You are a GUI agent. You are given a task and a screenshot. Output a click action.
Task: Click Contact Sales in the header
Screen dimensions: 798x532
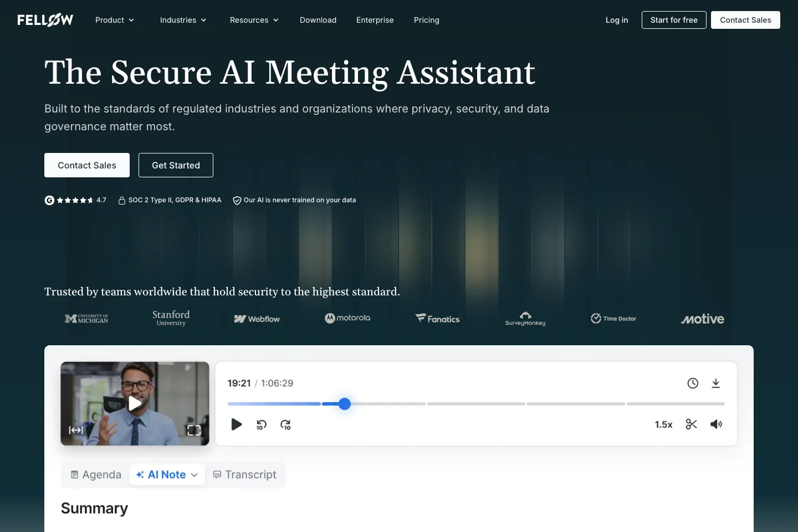[745, 20]
